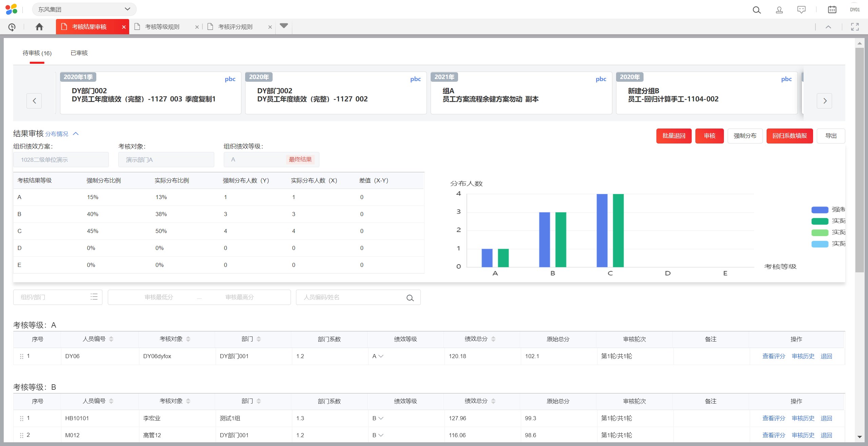868x446 pixels.
Task: Sort grade B table by 绩效总分
Action: pyautogui.click(x=493, y=401)
